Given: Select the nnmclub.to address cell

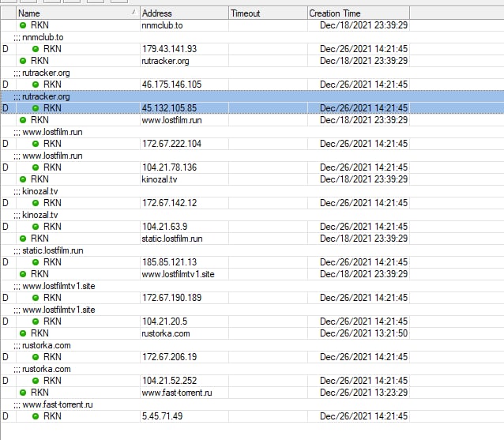Looking at the screenshot, I should tap(184, 25).
